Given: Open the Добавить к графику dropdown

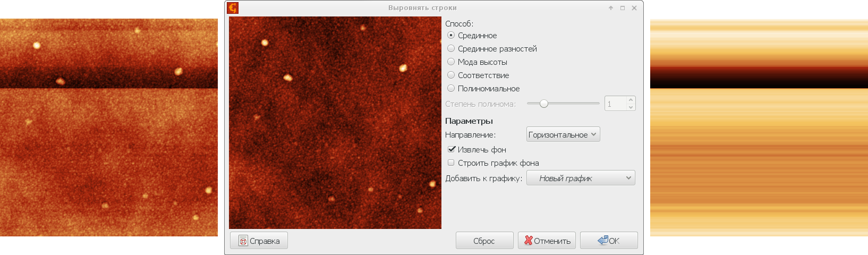Looking at the screenshot, I should click(x=581, y=178).
